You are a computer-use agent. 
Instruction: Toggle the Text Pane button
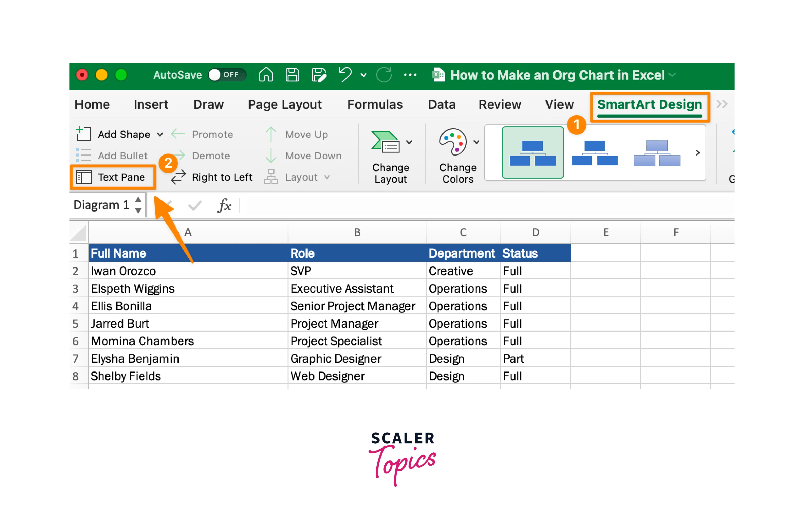(113, 177)
